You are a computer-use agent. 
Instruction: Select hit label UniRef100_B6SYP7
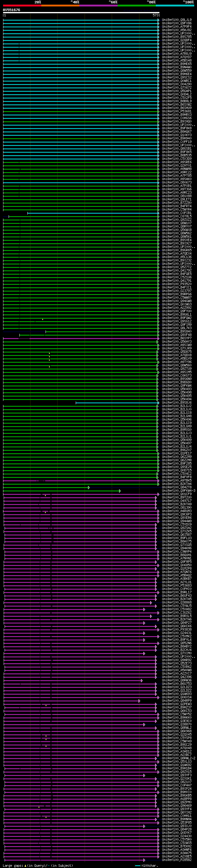coord(177,338)
